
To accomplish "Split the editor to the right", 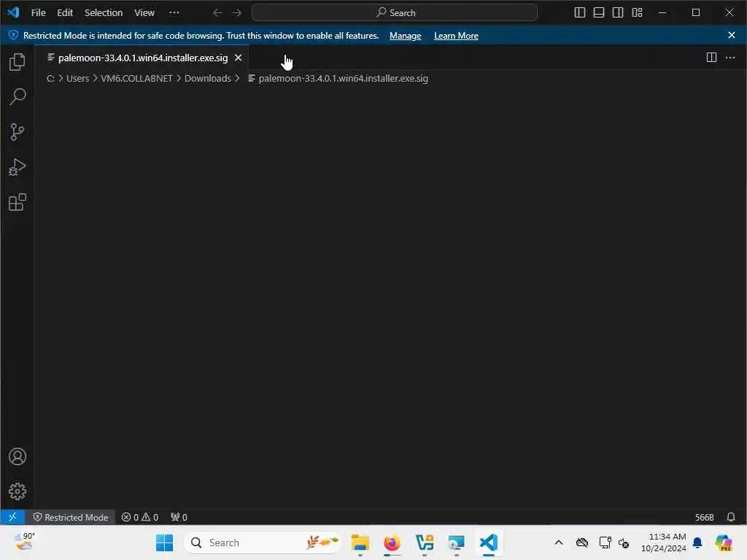I will [711, 58].
